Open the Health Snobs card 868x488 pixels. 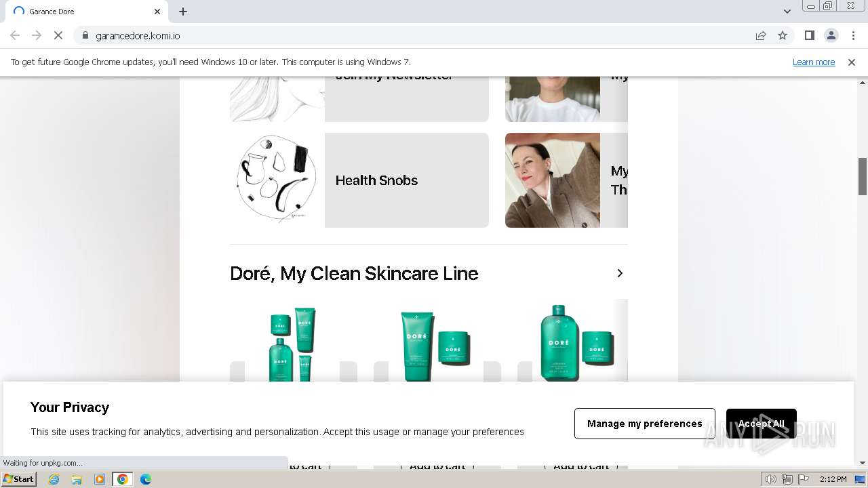359,180
